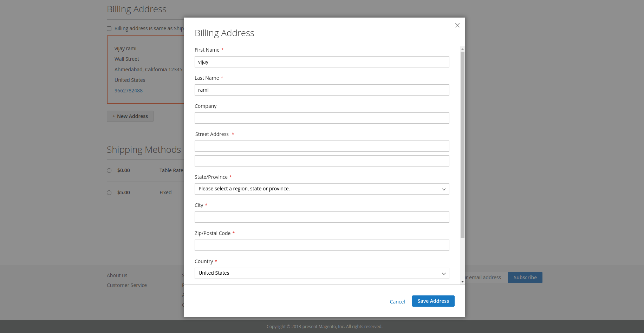644x333 pixels.
Task: Click phone number 9662782488 link
Action: 129,91
